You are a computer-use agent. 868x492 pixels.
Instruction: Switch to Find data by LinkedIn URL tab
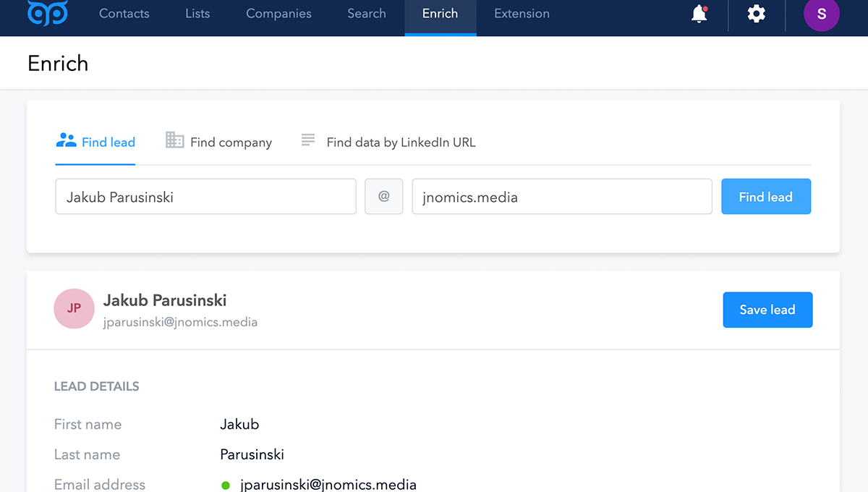tap(388, 142)
